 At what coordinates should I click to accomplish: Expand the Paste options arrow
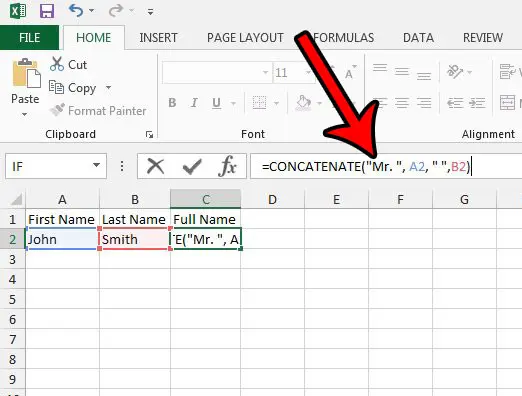point(24,114)
